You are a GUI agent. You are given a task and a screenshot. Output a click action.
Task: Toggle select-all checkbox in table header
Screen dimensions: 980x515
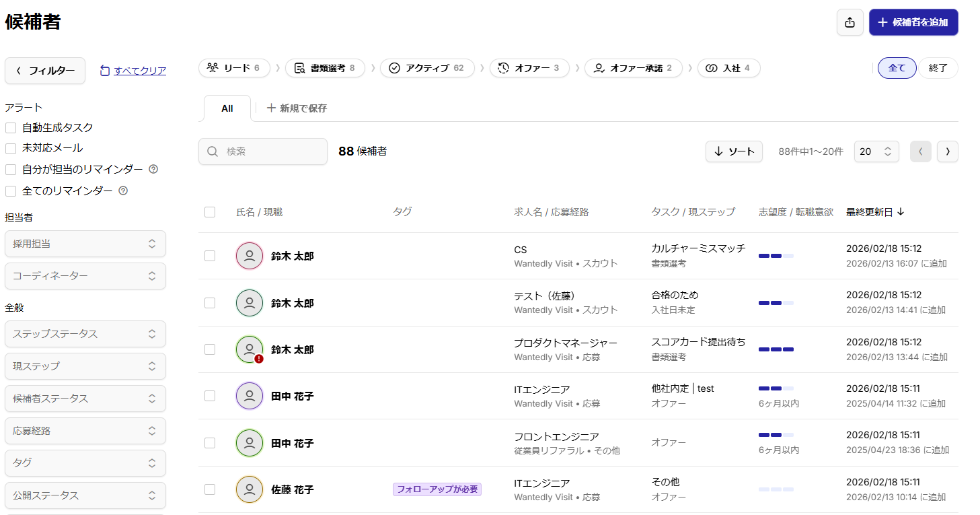(x=210, y=212)
